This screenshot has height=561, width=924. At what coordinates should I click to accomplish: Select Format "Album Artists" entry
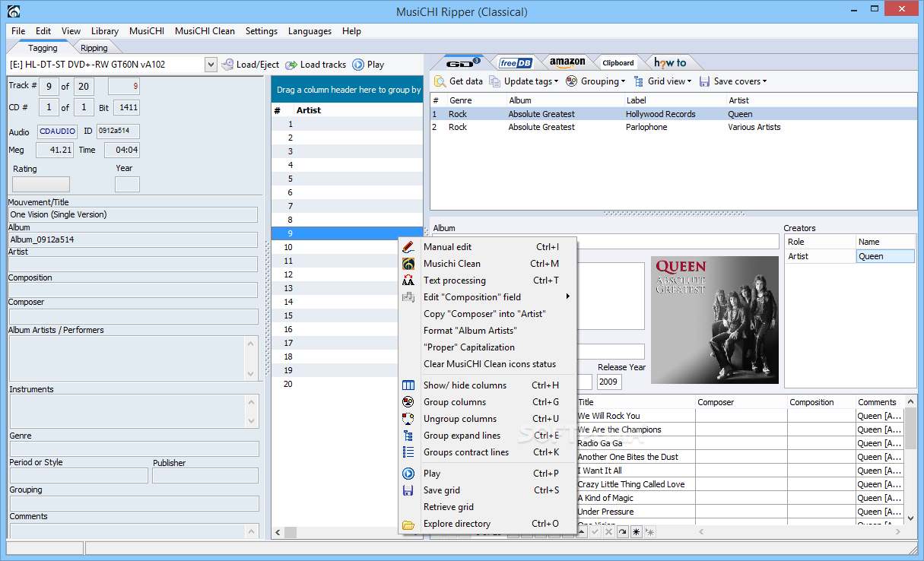point(487,331)
